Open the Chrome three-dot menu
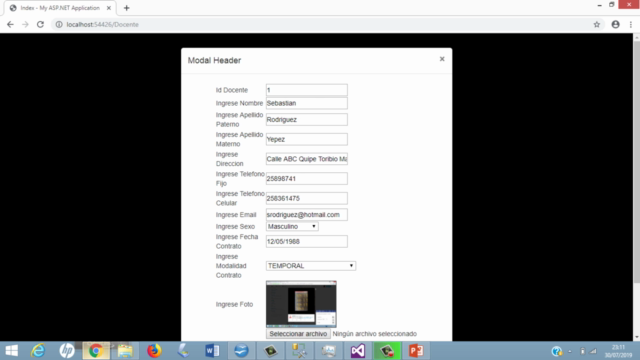 click(631, 24)
